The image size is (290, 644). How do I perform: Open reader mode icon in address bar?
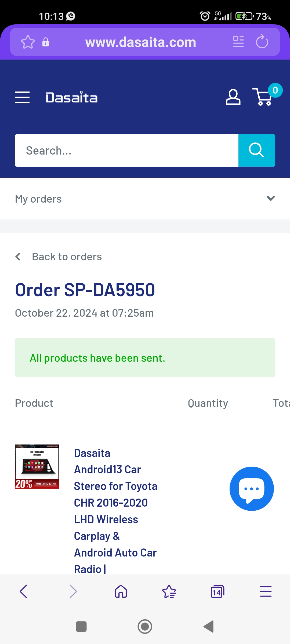pos(238,42)
